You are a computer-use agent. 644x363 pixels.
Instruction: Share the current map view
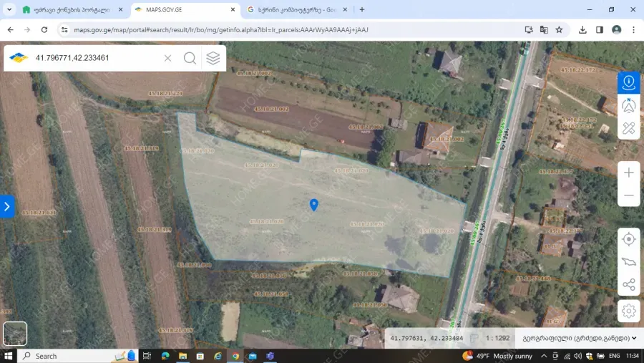628,285
